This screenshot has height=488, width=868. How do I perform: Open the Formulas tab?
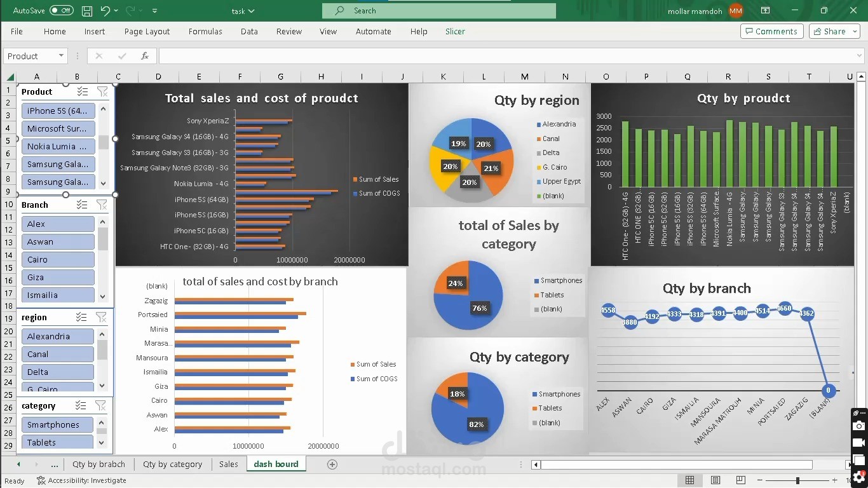[205, 31]
